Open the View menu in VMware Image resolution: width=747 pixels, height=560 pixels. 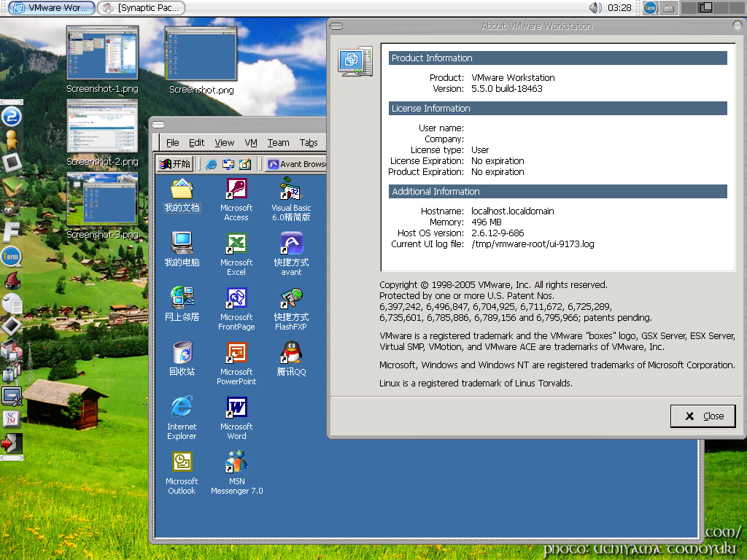[225, 142]
